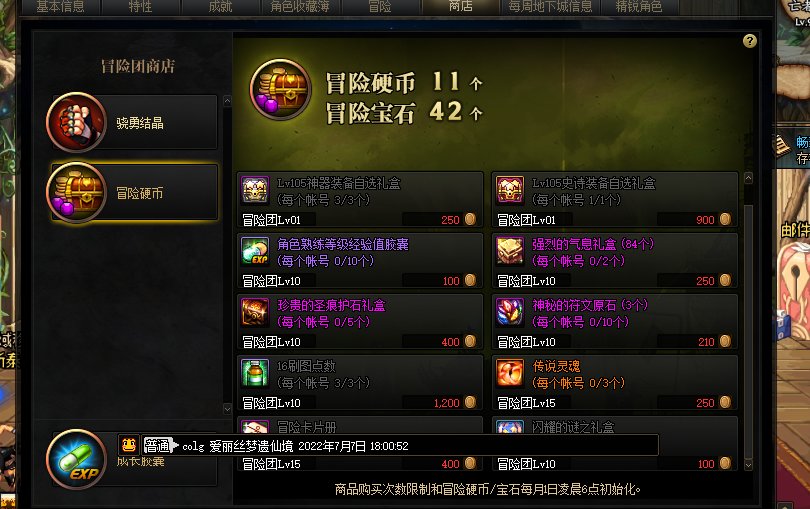Click the 传说灵魂 item icon
810x509 pixels.
point(510,373)
